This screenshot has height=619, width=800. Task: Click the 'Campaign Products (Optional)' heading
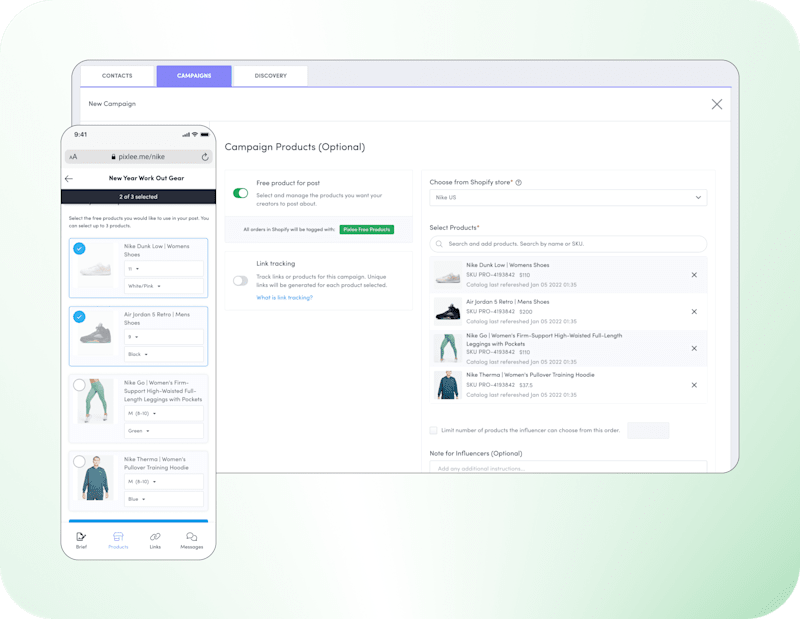click(295, 147)
